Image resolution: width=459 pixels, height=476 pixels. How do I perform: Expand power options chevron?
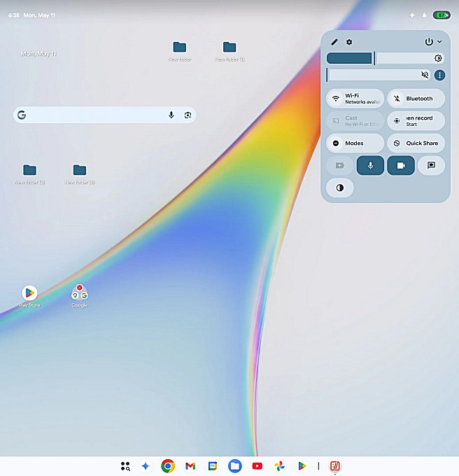click(439, 41)
